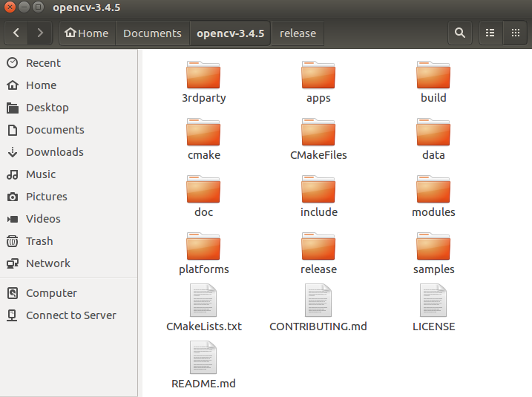
Task: Open Music in the sidebar
Action: pyautogui.click(x=69, y=174)
